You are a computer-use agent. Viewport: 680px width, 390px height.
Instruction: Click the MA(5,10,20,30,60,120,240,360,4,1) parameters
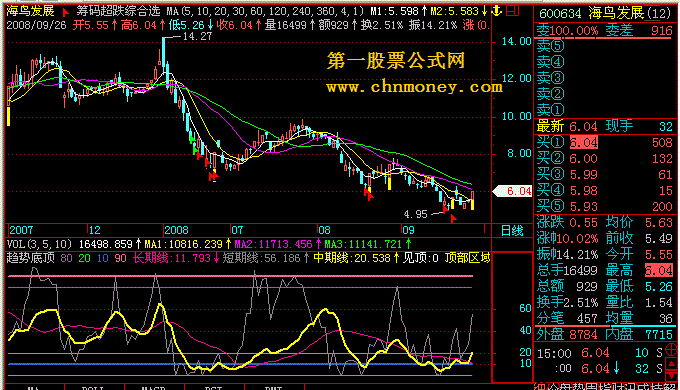coord(265,11)
